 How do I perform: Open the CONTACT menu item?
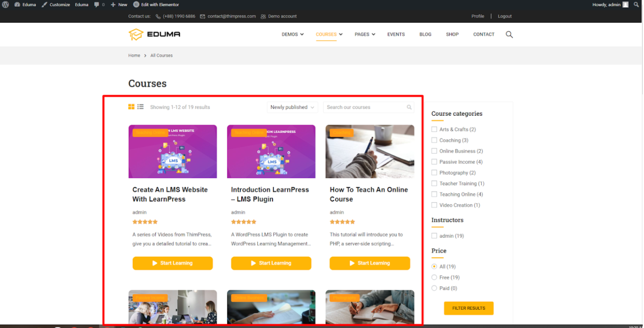[x=484, y=34]
